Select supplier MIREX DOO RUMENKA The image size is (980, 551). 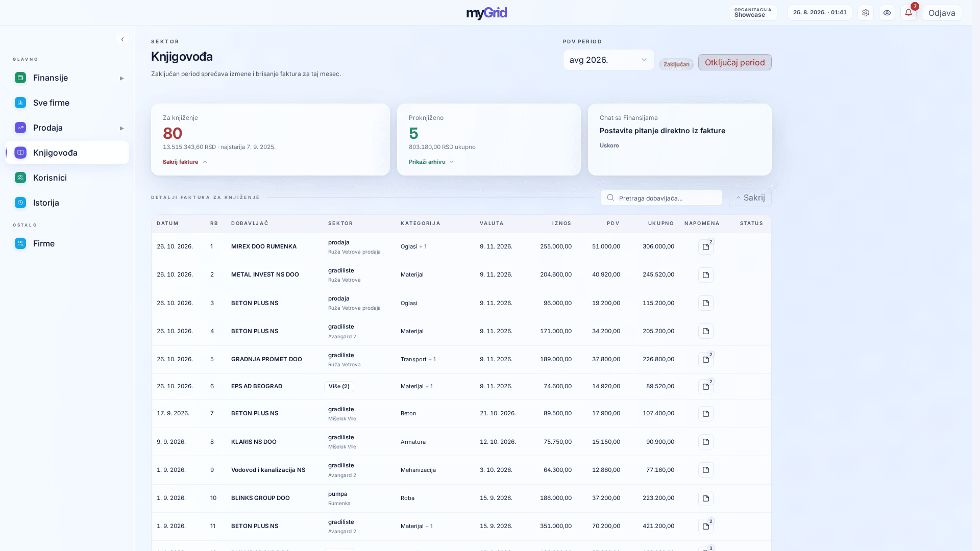pos(264,246)
